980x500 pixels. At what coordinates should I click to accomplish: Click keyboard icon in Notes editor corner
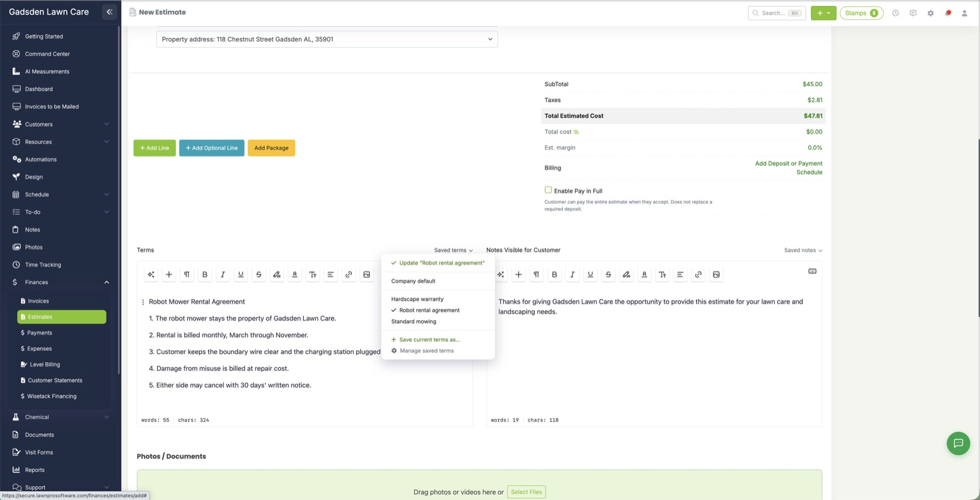(x=812, y=271)
